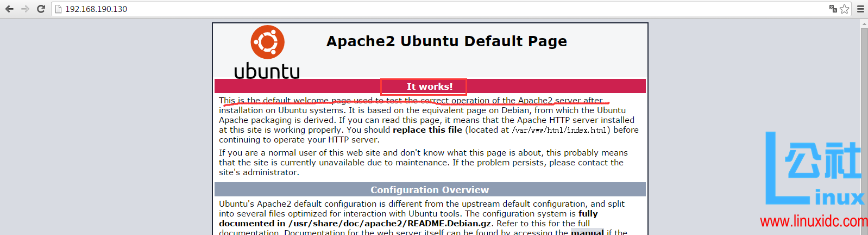The height and width of the screenshot is (235, 868).
Task: Reload the current page
Action: pyautogui.click(x=41, y=9)
